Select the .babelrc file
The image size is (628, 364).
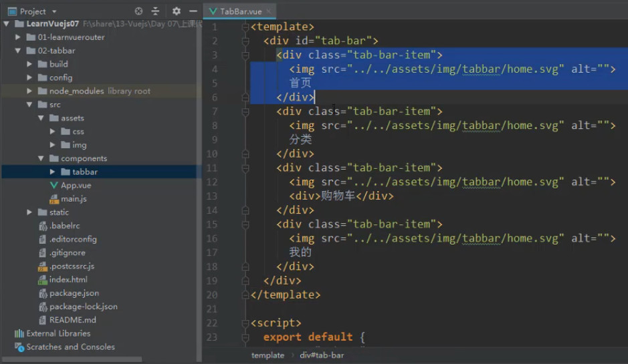pos(64,226)
